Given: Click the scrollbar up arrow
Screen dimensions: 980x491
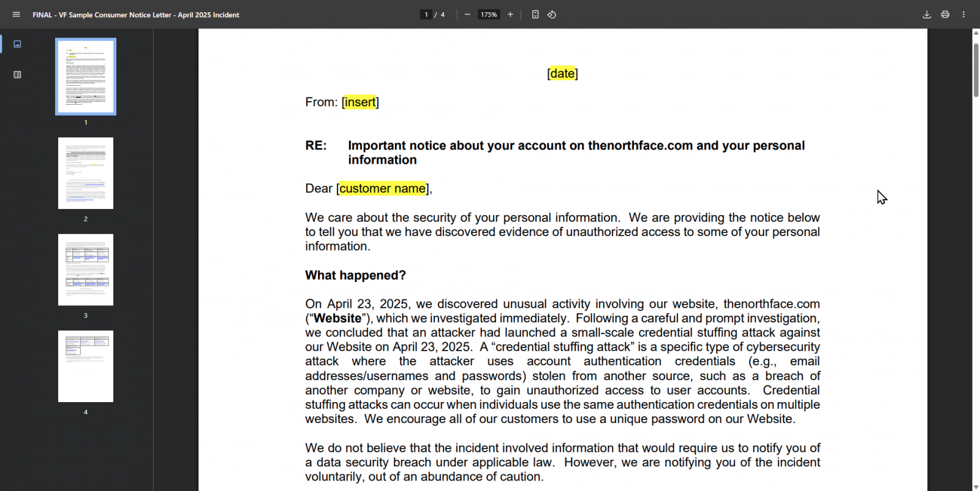Looking at the screenshot, I should point(976,33).
